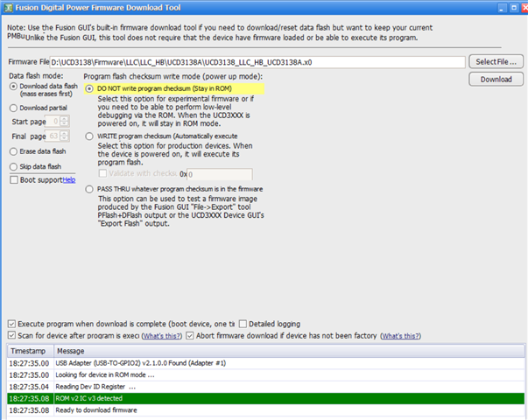Click the 18:27:35.04 timestamp cell
The width and height of the screenshot is (528, 420).
(x=29, y=387)
